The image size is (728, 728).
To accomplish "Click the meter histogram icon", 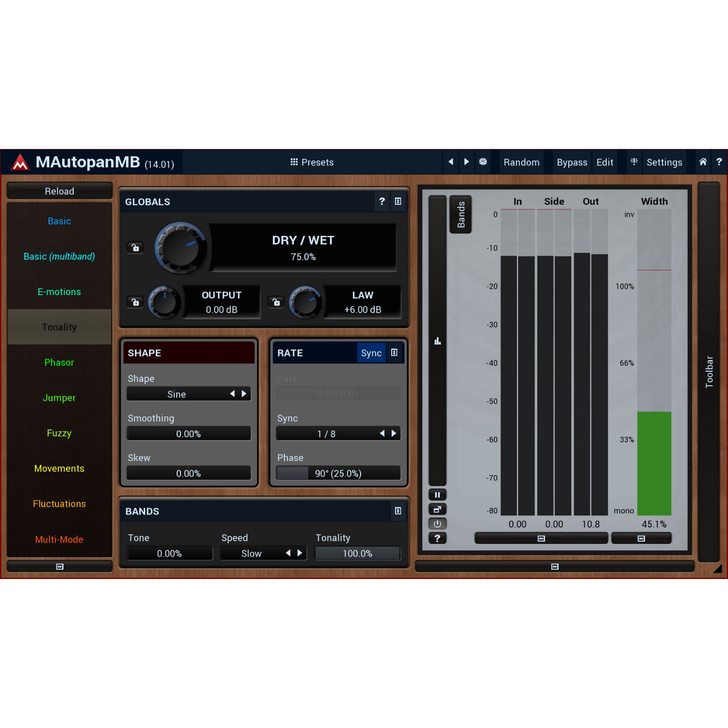I will point(437,341).
